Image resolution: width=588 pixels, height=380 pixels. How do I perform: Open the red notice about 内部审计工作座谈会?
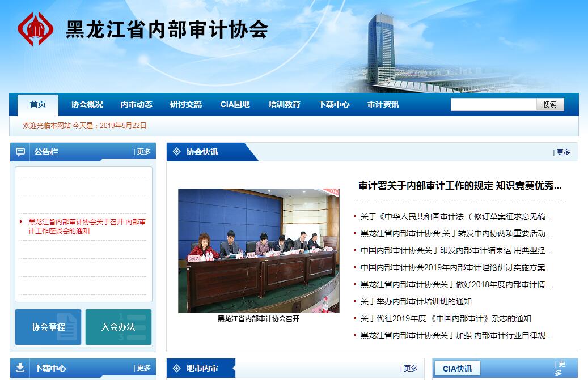point(87,226)
